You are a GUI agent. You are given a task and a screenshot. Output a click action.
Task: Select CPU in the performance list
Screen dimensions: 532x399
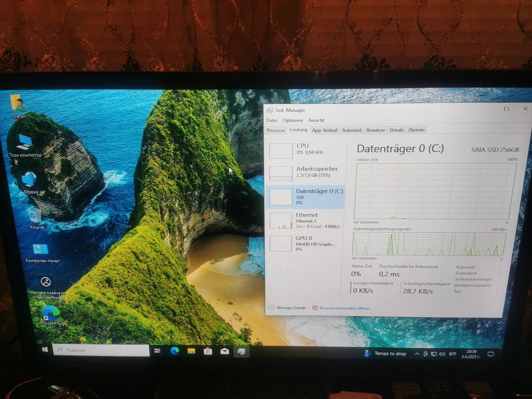tap(306, 150)
